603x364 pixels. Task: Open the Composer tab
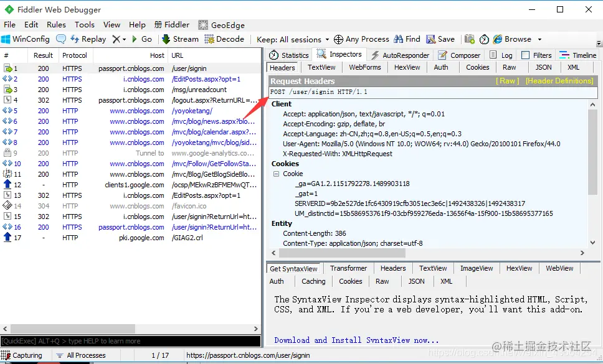[x=460, y=55]
